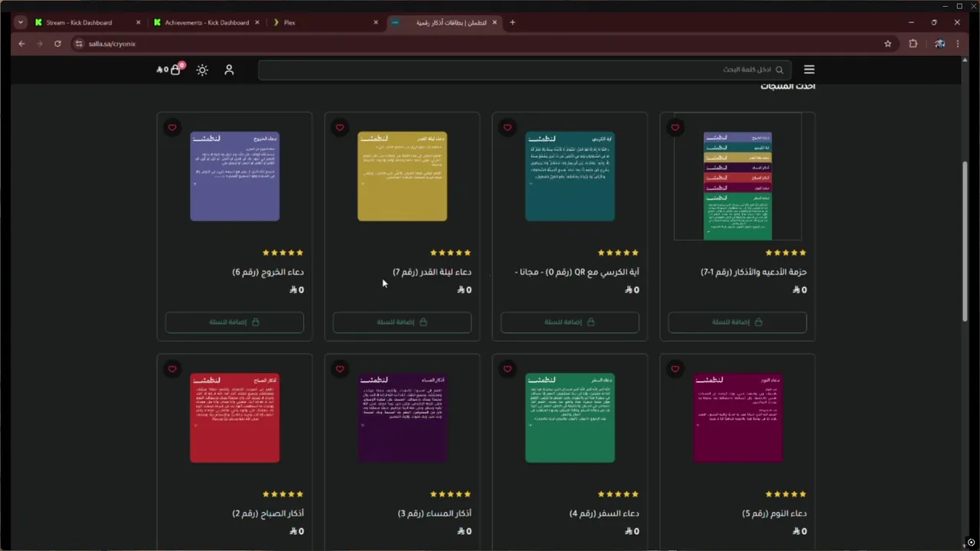980x551 pixels.
Task: Go forward in browser history
Action: (40, 44)
